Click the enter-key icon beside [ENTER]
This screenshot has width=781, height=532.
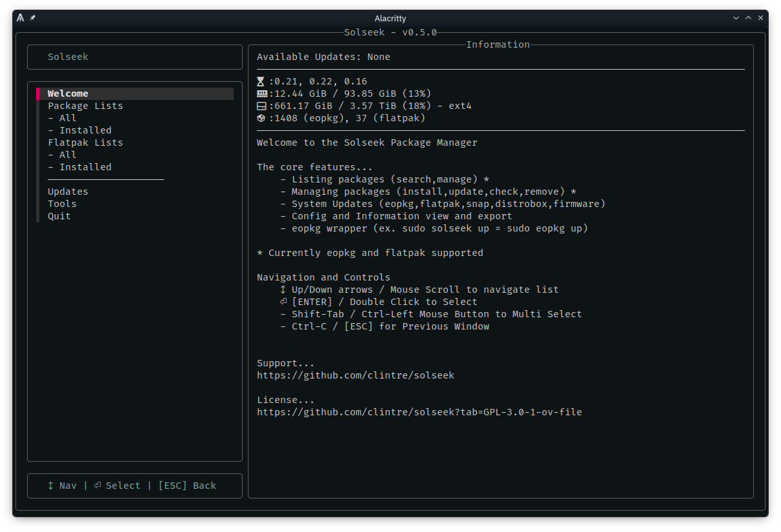click(x=283, y=302)
